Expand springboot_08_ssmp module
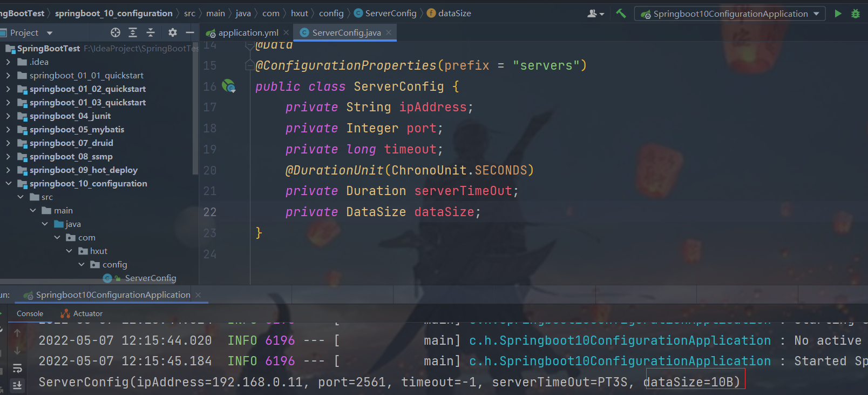The height and width of the screenshot is (395, 868). click(8, 157)
